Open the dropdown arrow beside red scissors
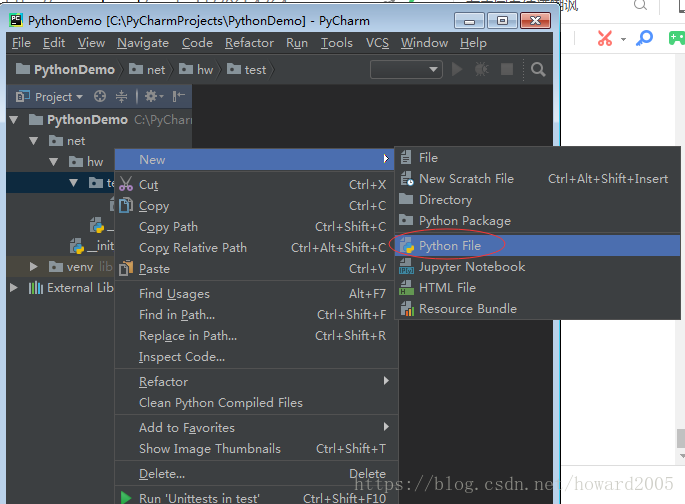 coord(623,39)
